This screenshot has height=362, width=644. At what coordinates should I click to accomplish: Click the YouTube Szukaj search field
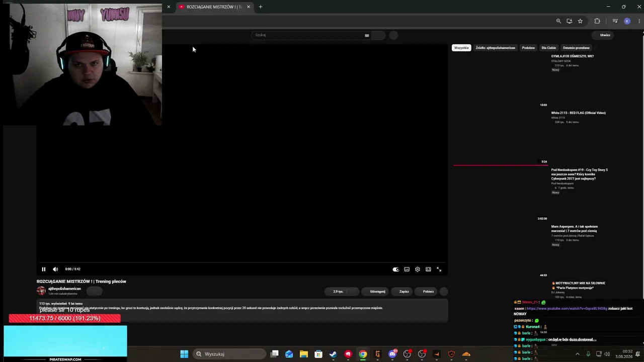(307, 35)
